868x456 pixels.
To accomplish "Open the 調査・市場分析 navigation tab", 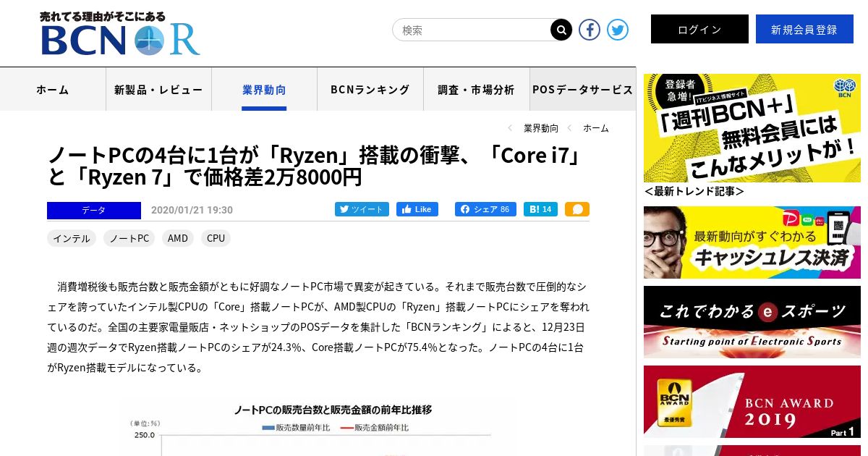I will (x=476, y=89).
